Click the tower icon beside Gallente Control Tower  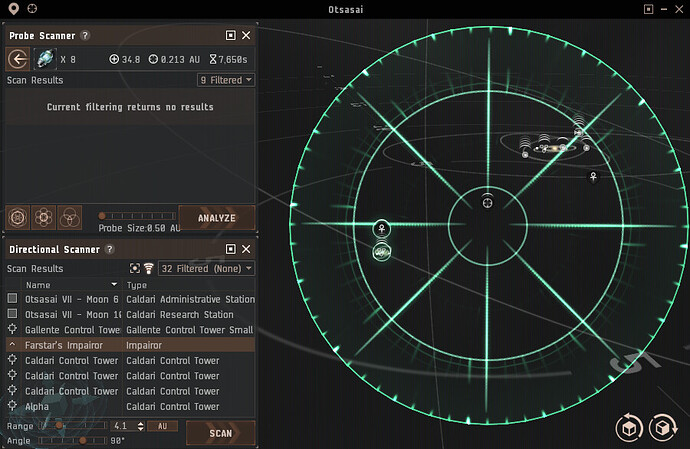12,329
